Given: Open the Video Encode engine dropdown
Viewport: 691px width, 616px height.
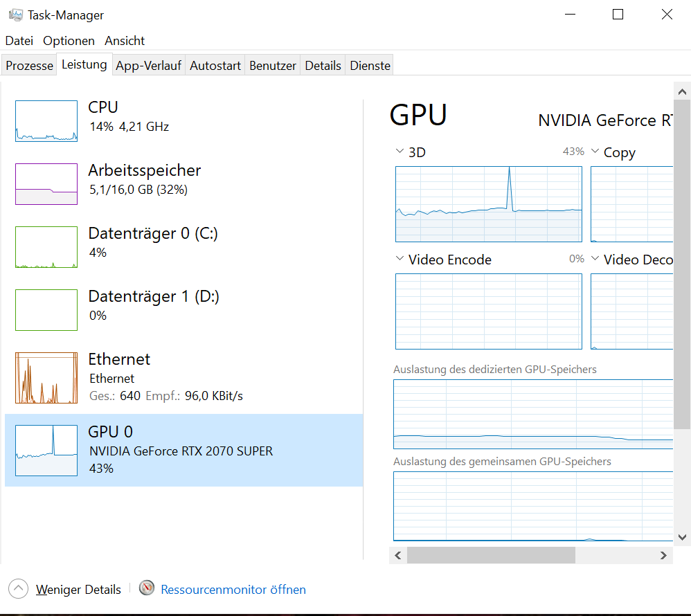Looking at the screenshot, I should tap(400, 259).
